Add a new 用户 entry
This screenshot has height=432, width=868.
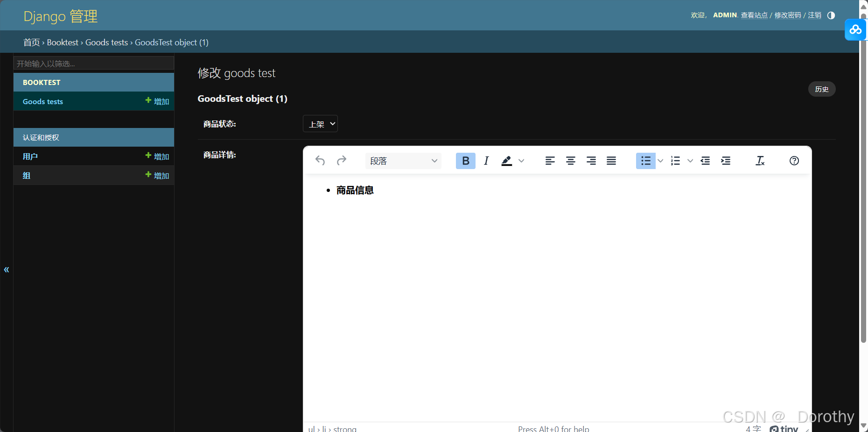(157, 156)
